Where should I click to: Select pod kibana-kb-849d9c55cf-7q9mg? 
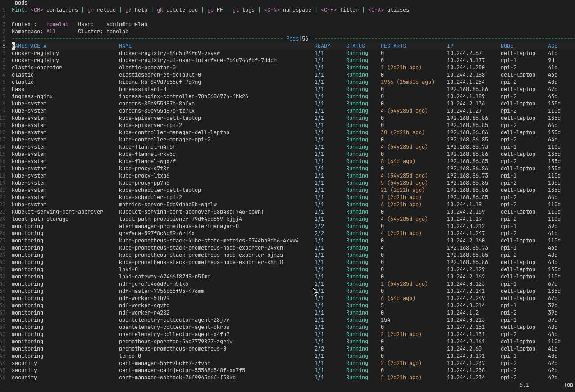pyautogui.click(x=160, y=82)
